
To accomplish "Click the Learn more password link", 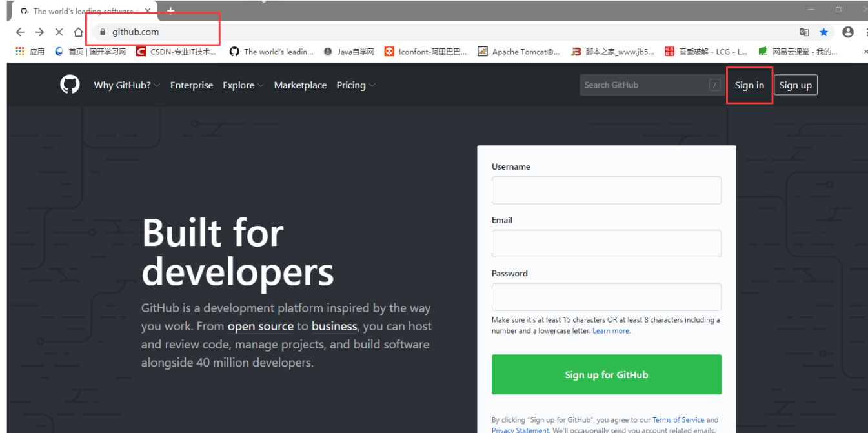I will pyautogui.click(x=611, y=331).
